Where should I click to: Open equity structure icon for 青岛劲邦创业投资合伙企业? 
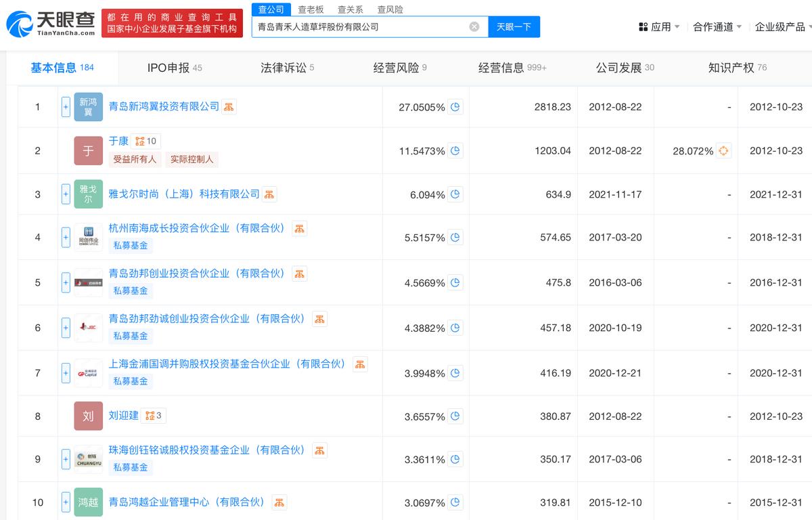pyautogui.click(x=300, y=274)
